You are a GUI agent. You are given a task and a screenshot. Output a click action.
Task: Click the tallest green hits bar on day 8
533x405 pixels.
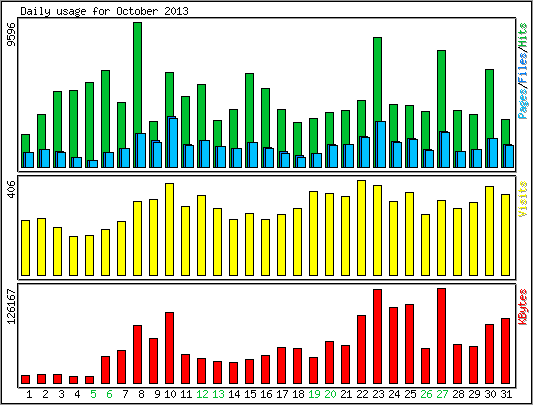point(137,78)
